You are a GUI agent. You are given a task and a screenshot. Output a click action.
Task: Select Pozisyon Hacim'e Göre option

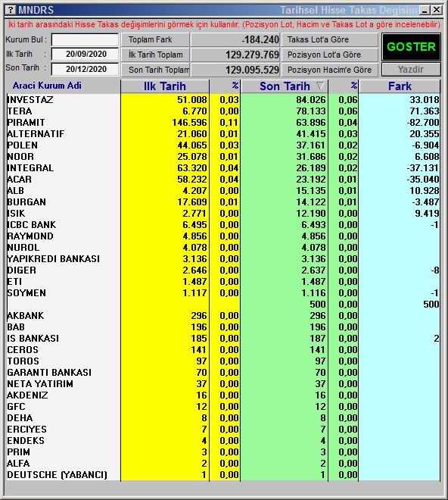click(x=330, y=70)
